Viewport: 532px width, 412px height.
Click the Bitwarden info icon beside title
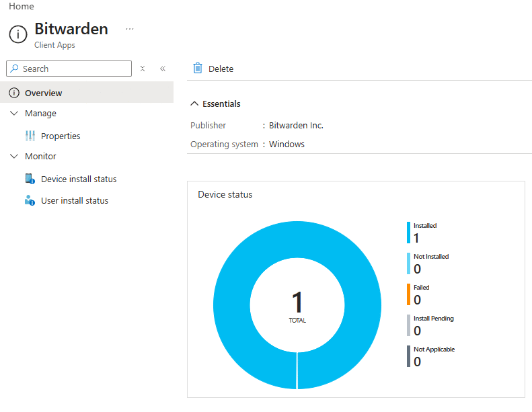[18, 34]
